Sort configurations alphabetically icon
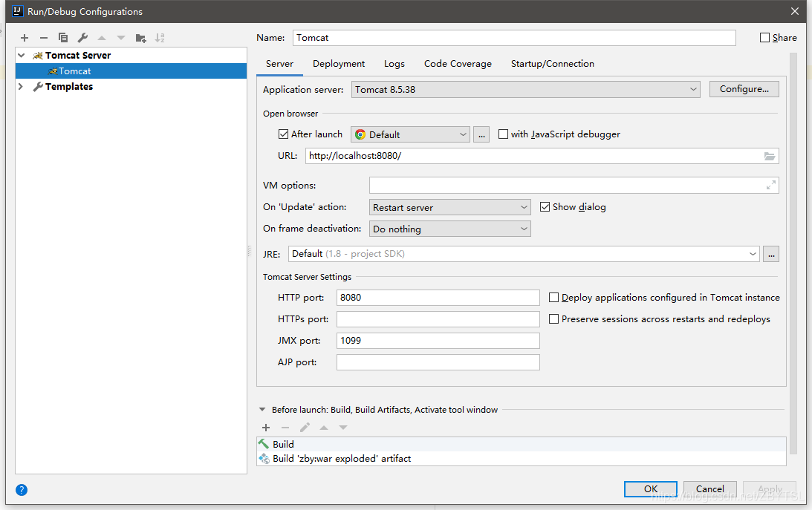 pos(160,38)
